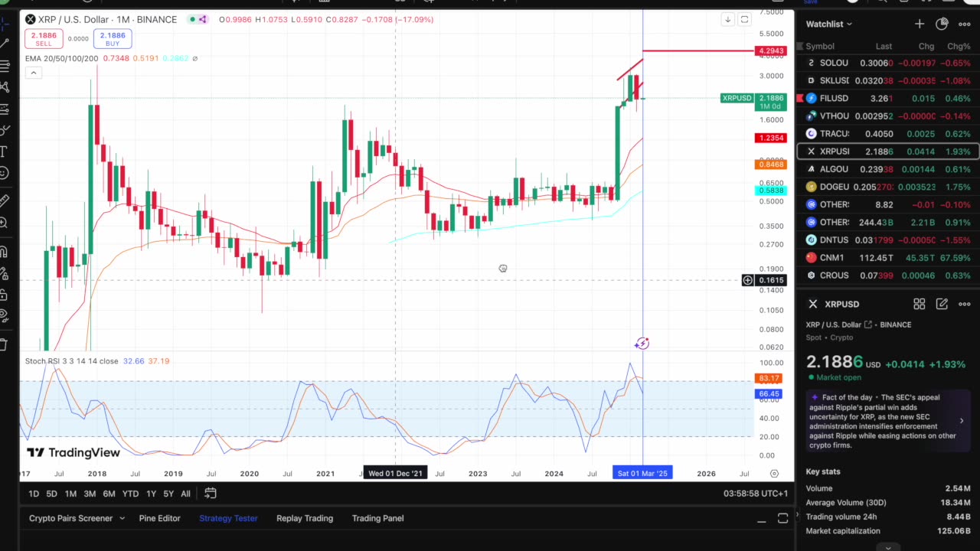980x551 pixels.
Task: Activate the zoom in tool
Action: point(4,223)
